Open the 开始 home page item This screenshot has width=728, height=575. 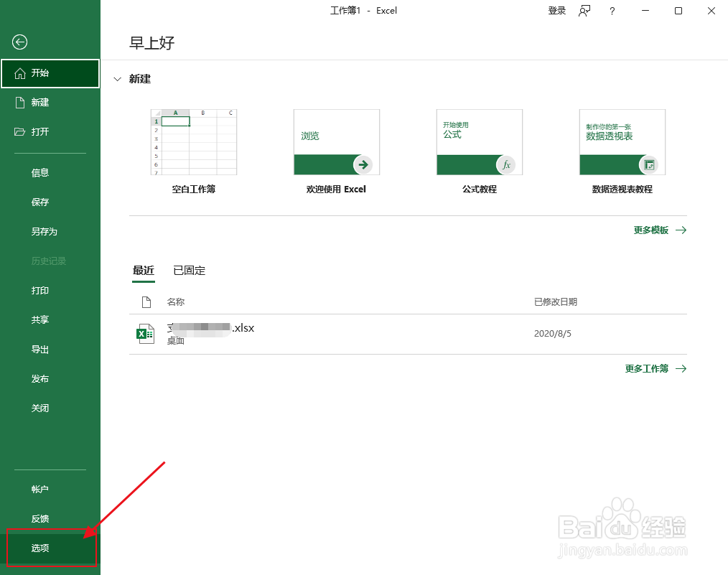pyautogui.click(x=50, y=73)
